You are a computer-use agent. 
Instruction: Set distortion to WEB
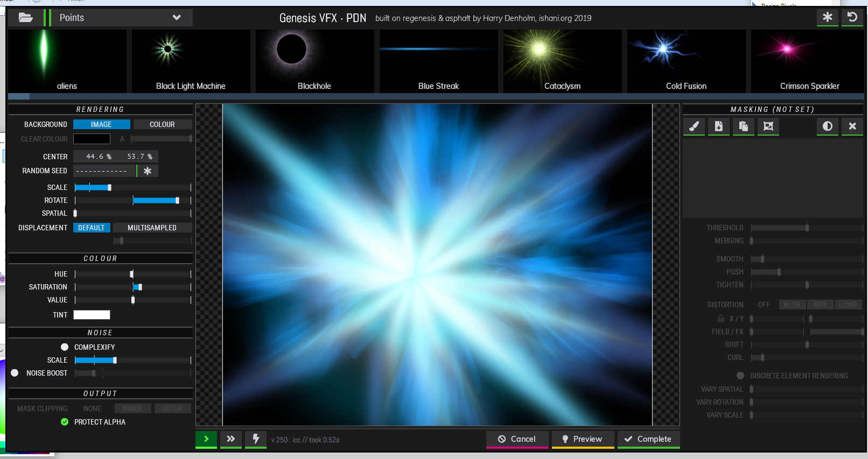click(x=820, y=305)
